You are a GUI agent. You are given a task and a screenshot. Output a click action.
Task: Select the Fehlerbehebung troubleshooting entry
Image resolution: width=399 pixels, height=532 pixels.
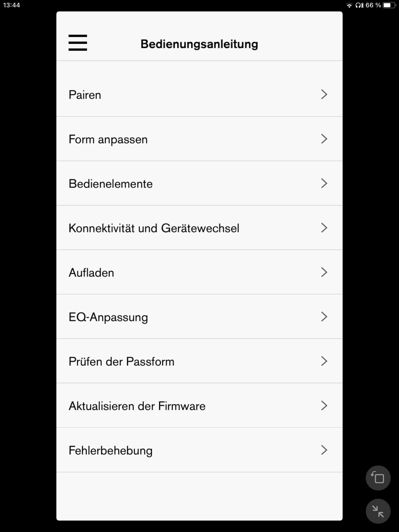click(x=111, y=450)
